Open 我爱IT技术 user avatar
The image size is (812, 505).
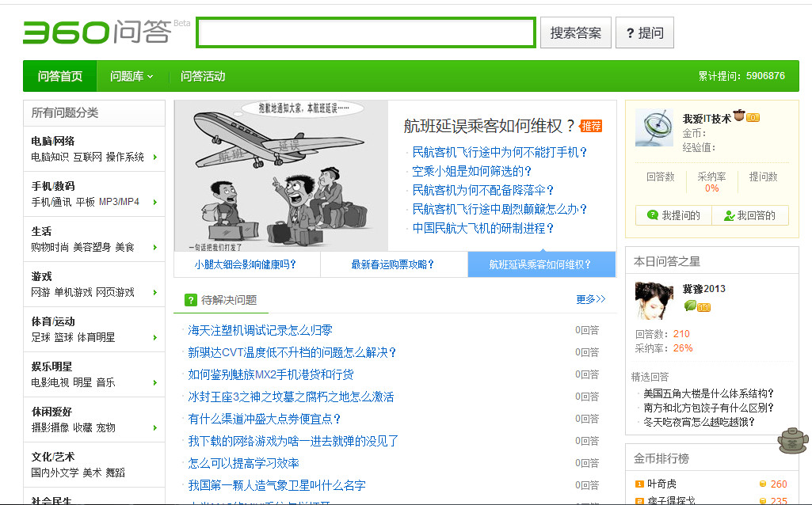tap(654, 127)
